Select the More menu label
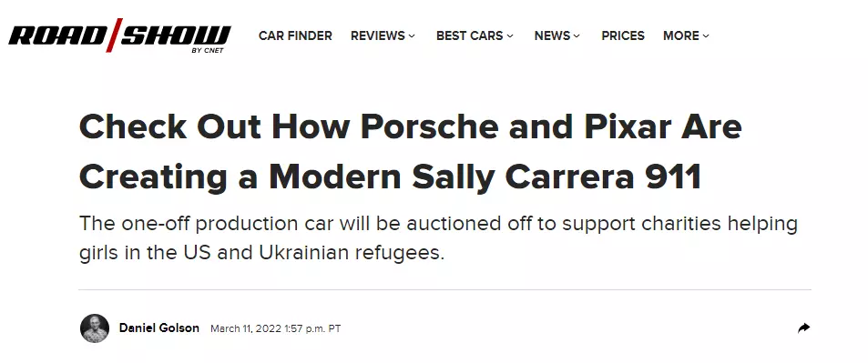The width and height of the screenshot is (868, 363). (681, 36)
